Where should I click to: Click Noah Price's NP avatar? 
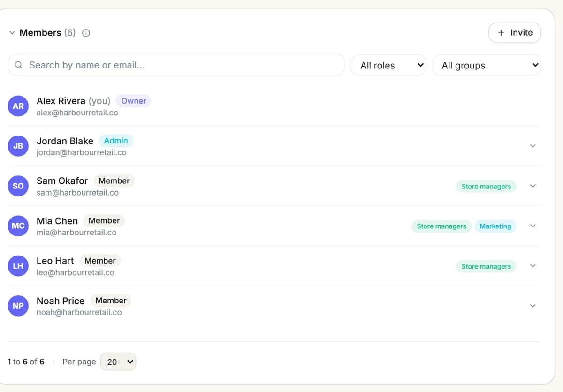(18, 306)
